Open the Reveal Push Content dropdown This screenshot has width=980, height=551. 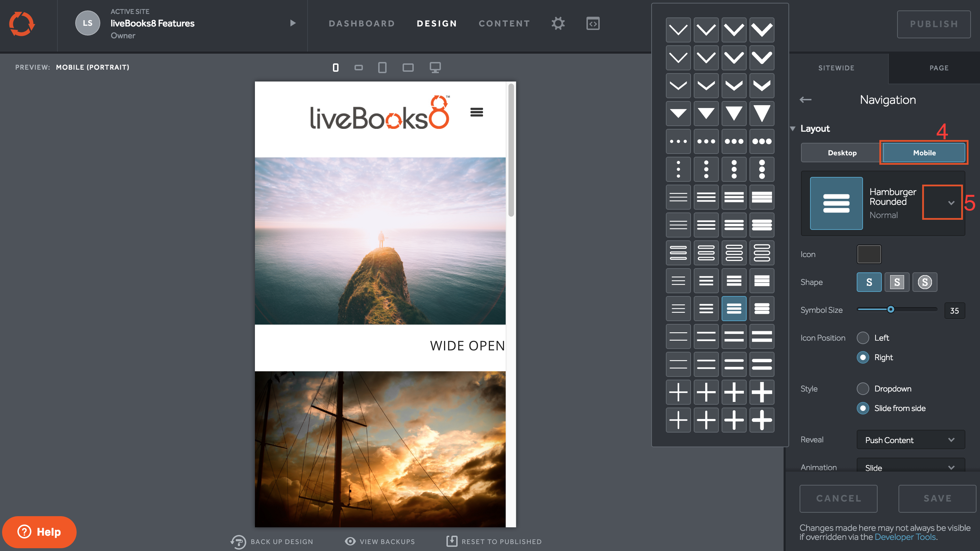pos(910,440)
